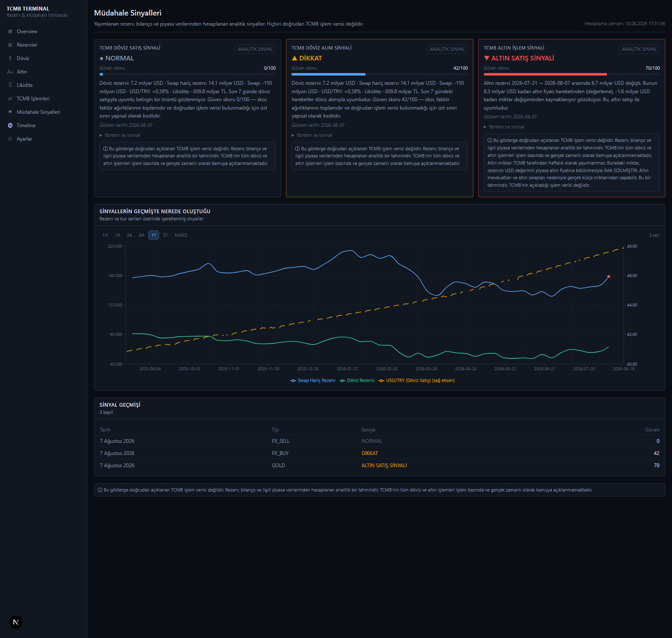Click the Likidite sidebar icon
672x638 pixels.
click(x=10, y=85)
